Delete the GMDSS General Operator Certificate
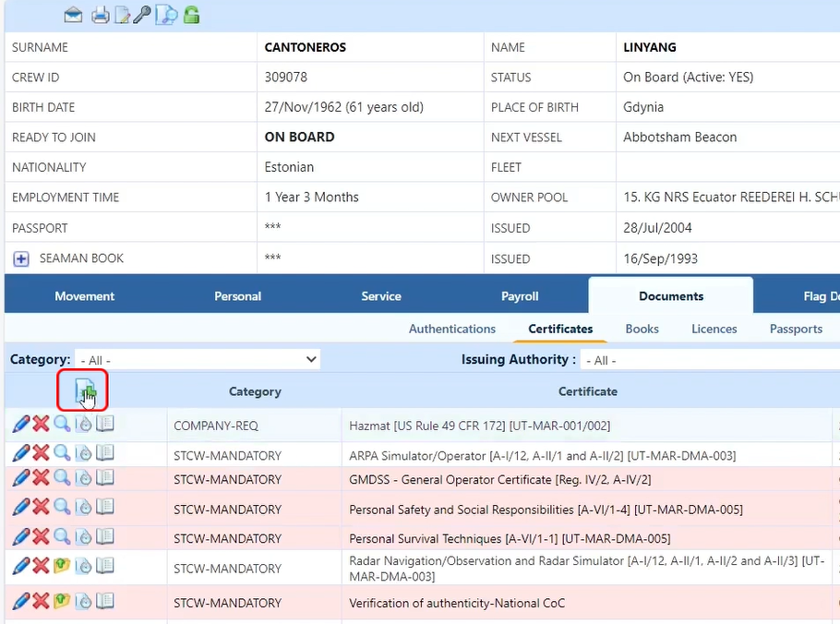The width and height of the screenshot is (840, 624). click(41, 477)
